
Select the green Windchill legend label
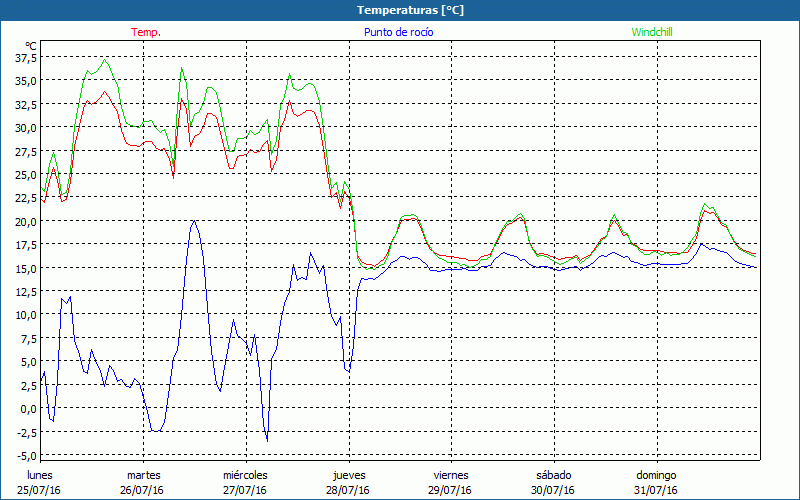(x=652, y=32)
